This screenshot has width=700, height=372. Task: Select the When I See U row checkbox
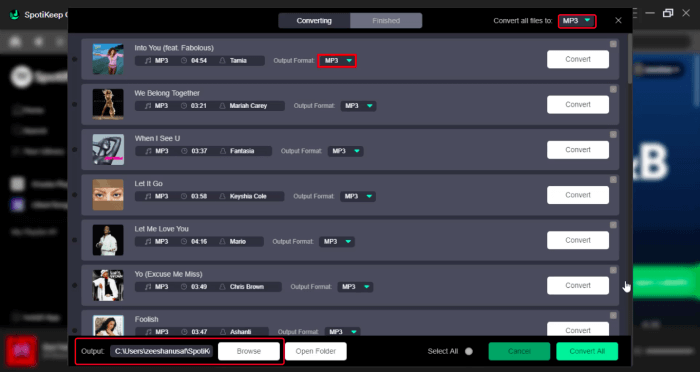75,150
